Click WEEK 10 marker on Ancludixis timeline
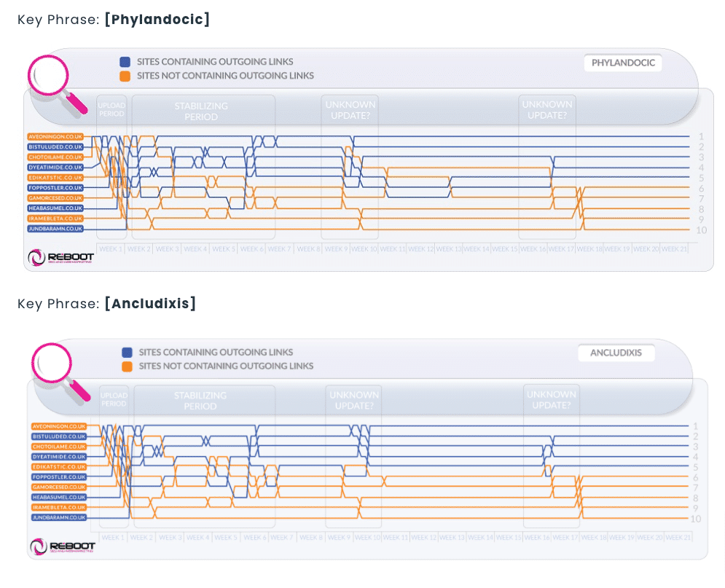This screenshot has width=725, height=588. click(x=367, y=537)
